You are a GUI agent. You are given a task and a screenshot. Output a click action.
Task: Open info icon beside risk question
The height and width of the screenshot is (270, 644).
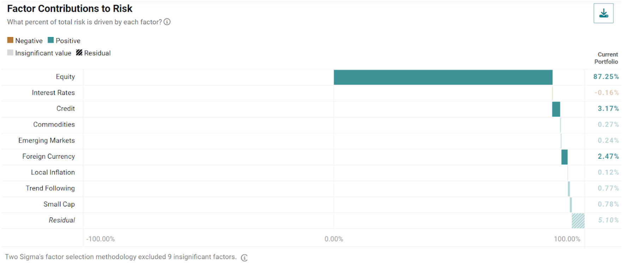point(167,22)
